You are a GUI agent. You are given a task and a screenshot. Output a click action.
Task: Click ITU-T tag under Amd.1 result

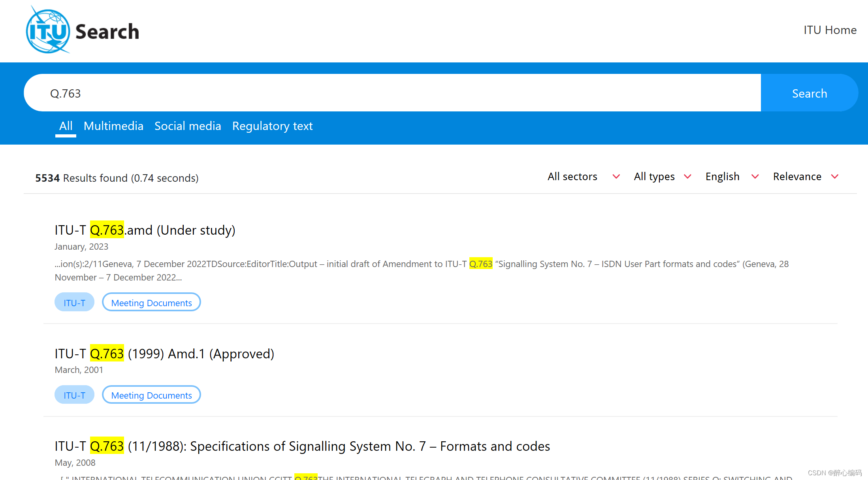click(74, 395)
